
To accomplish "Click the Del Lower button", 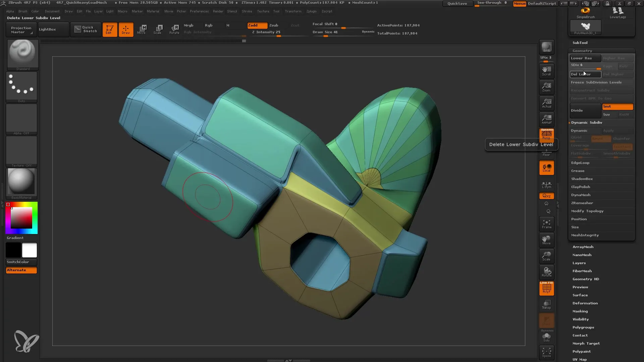I will [x=585, y=74].
